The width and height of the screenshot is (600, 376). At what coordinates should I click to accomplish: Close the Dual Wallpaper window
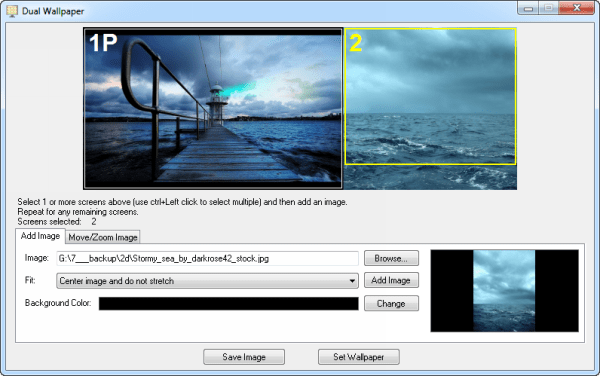click(576, 8)
